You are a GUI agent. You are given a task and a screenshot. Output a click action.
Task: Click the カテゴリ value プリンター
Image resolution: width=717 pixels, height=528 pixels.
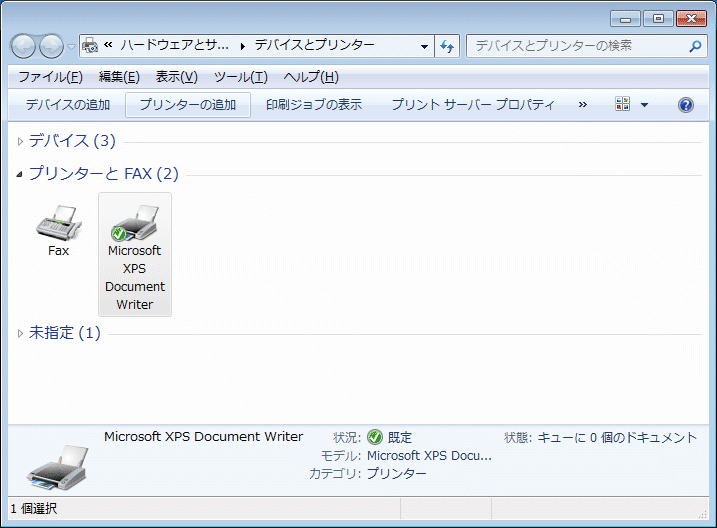396,473
